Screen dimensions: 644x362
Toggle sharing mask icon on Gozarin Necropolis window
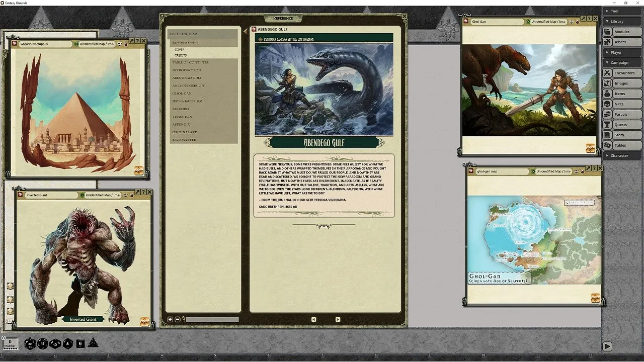coord(119,44)
